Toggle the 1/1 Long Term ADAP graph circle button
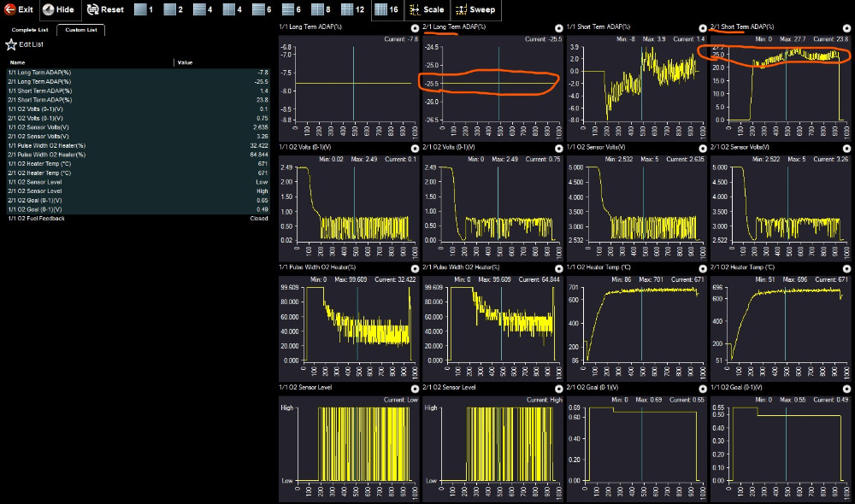Image resolution: width=855 pixels, height=504 pixels. pyautogui.click(x=415, y=27)
